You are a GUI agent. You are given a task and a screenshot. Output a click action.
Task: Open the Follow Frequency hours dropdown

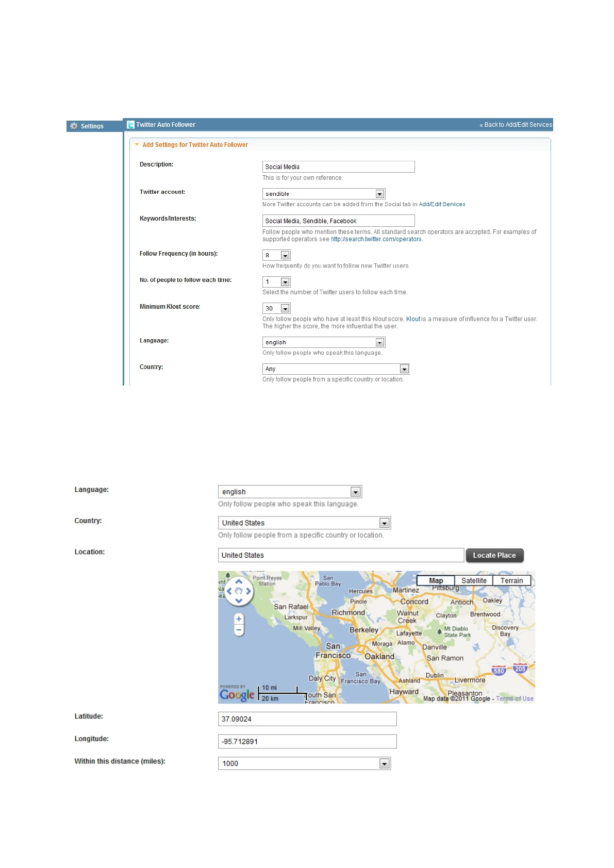click(276, 255)
